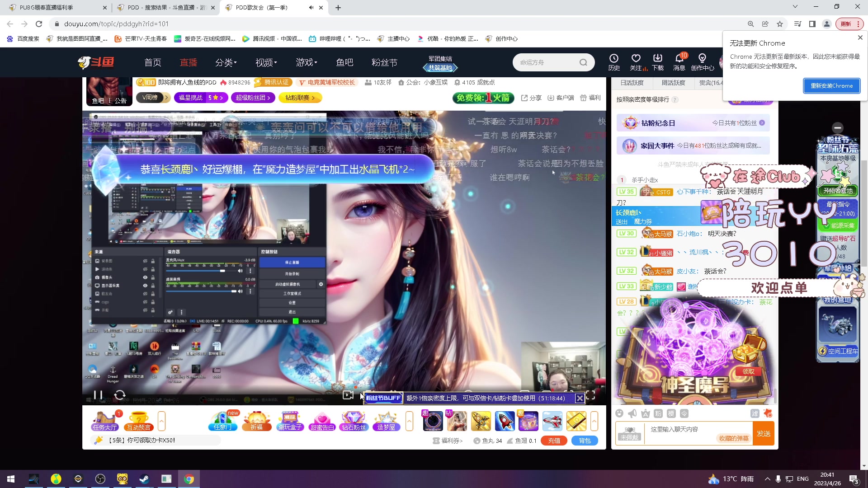The image size is (868, 488).
Task: Toggle the 粉 fan danmaku option
Action: click(658, 413)
